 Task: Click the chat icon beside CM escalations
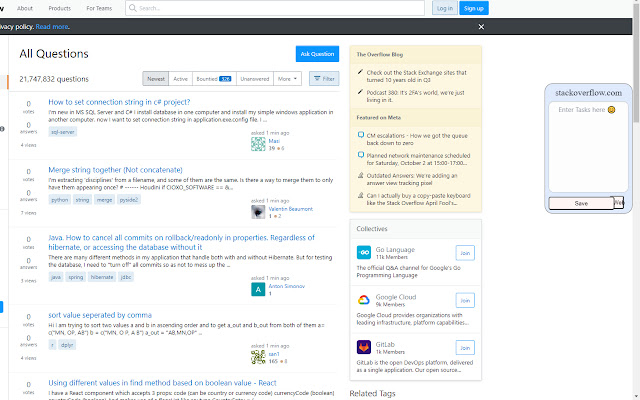pyautogui.click(x=360, y=135)
